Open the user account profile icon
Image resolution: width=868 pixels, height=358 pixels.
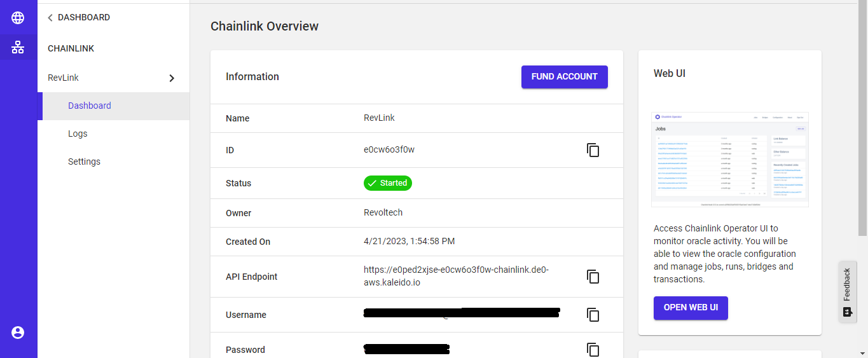(18, 333)
